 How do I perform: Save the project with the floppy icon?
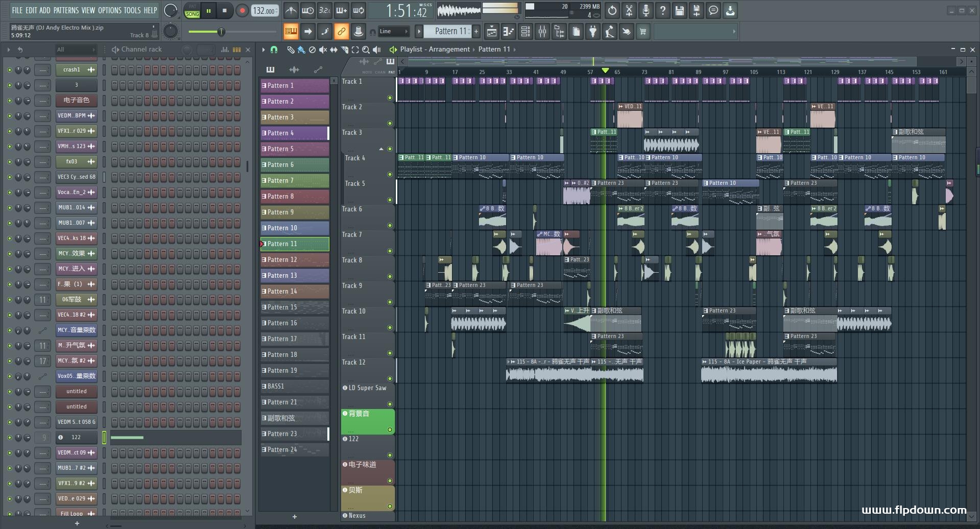pyautogui.click(x=680, y=10)
